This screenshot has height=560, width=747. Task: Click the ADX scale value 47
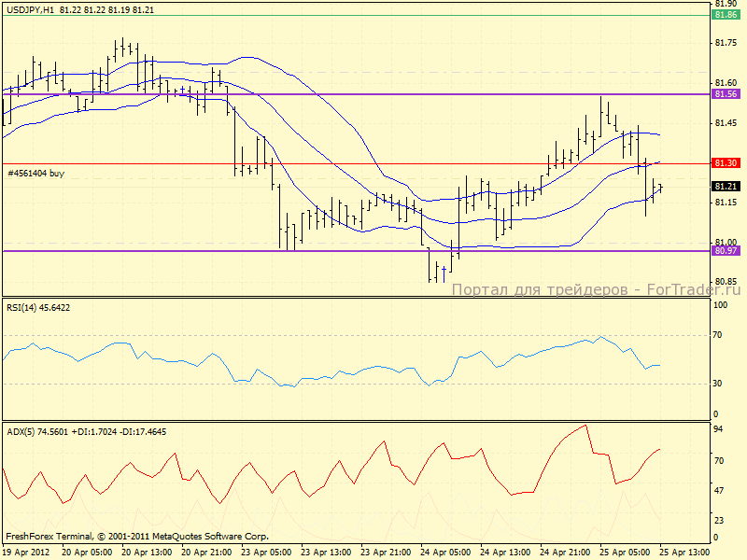pyautogui.click(x=719, y=489)
